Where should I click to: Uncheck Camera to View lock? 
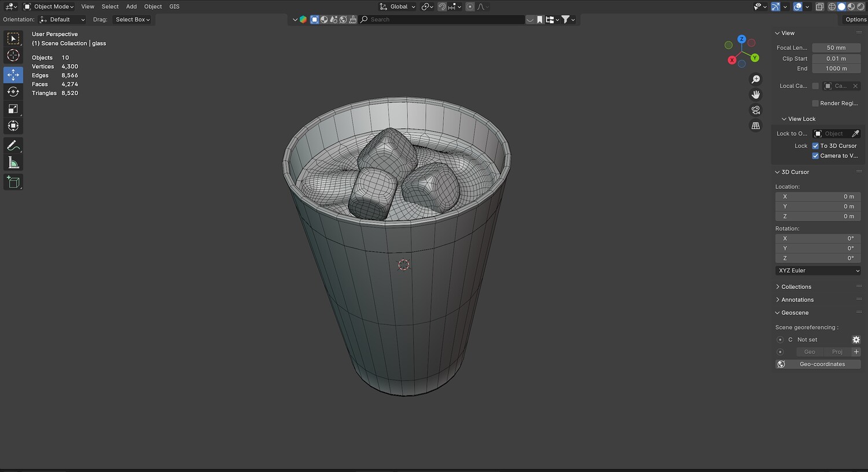(x=815, y=156)
